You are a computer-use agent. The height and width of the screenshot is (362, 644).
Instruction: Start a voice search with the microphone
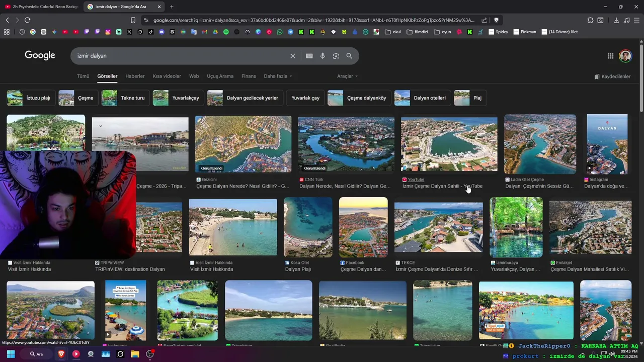(323, 56)
